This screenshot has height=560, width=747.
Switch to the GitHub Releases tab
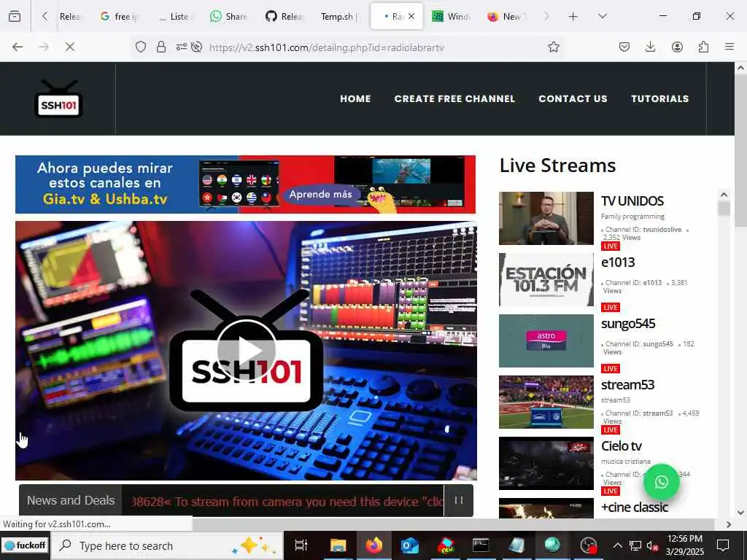point(285,17)
